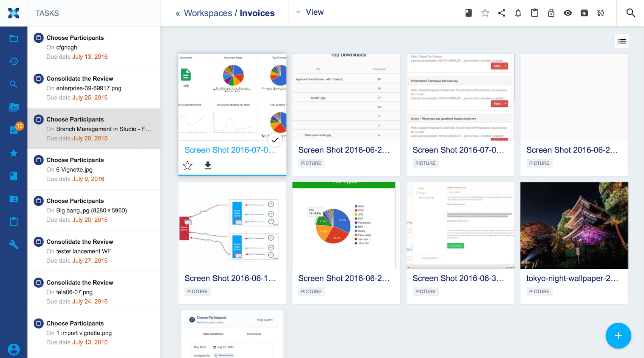Open website tracking settings screenshot thumbnail

click(x=460, y=226)
